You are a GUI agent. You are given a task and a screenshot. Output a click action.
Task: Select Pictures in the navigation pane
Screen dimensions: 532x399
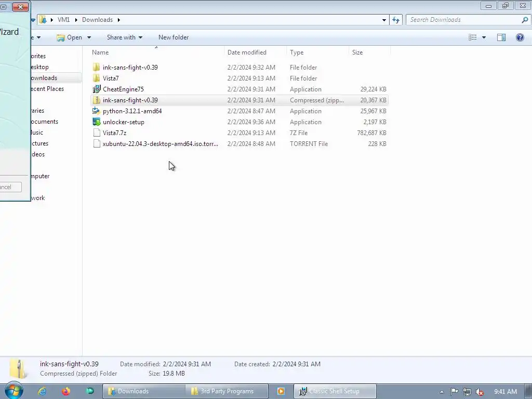tap(39, 143)
